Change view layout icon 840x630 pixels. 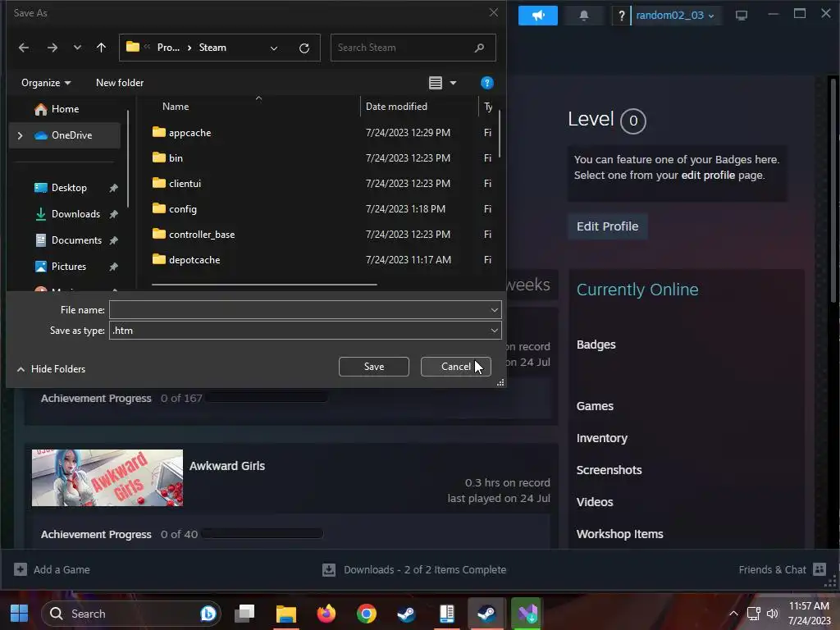click(x=436, y=83)
